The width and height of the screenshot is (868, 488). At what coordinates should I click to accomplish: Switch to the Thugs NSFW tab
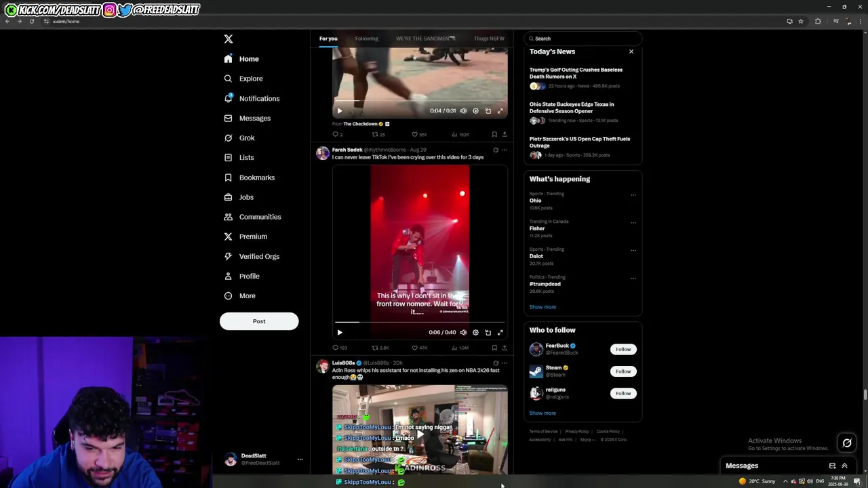(x=489, y=39)
